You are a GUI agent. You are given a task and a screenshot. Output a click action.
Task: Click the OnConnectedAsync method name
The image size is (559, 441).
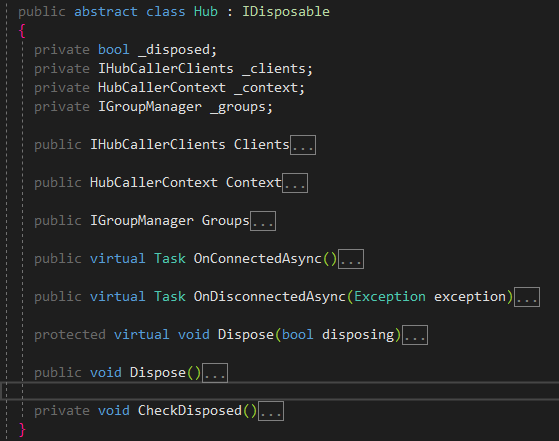pos(257,258)
